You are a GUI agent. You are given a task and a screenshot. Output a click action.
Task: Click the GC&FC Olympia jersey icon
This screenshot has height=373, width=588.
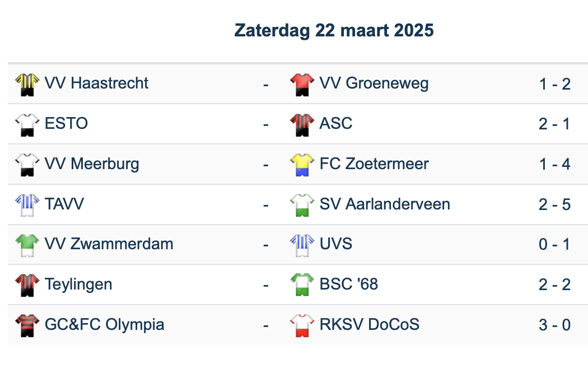click(x=26, y=325)
